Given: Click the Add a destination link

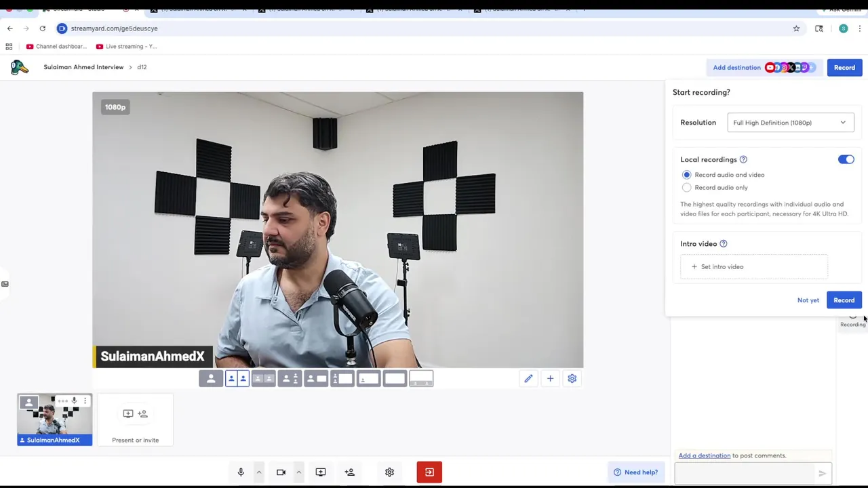Looking at the screenshot, I should click(705, 455).
